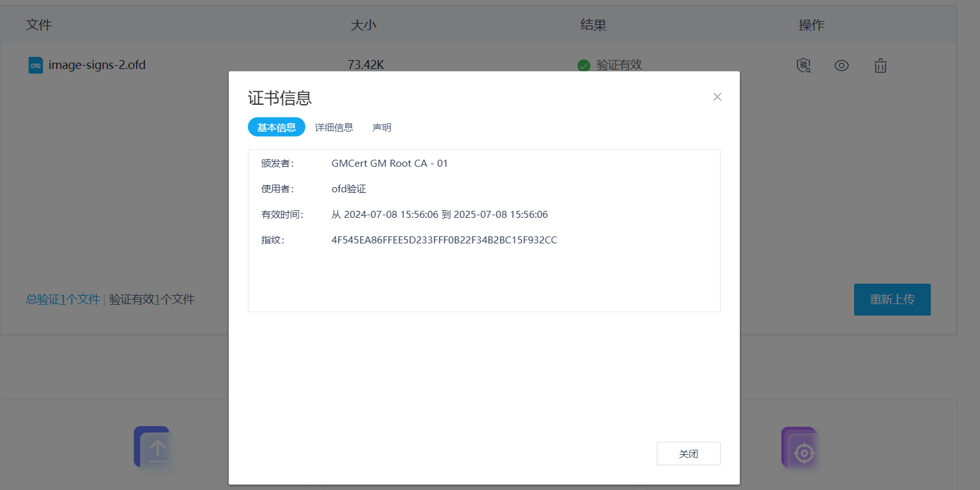Click the 操作 column header
The width and height of the screenshot is (980, 490).
tap(811, 25)
